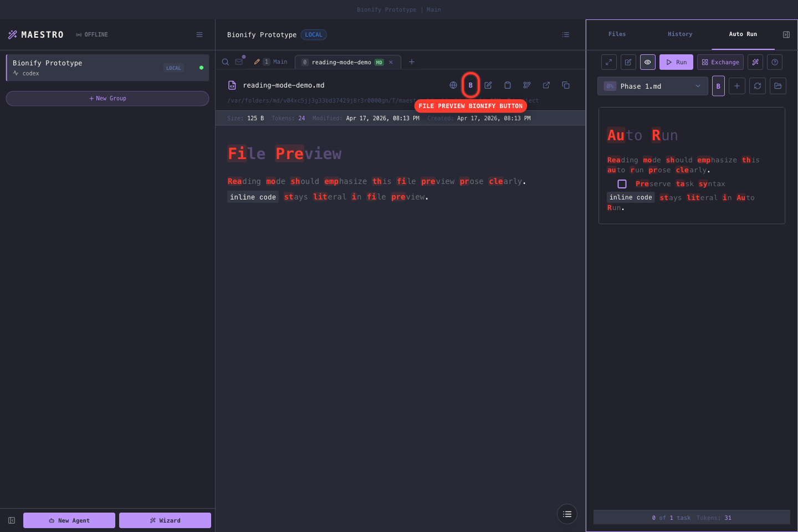Screen dimensions: 798x532
Task: Add a new Auto Run document
Action: pyautogui.click(x=737, y=86)
